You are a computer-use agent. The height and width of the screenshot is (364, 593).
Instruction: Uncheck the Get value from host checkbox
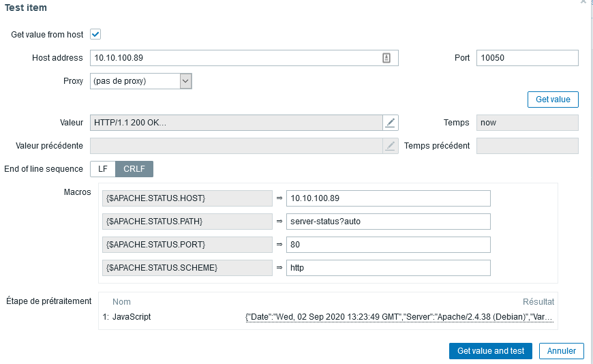[x=95, y=34]
